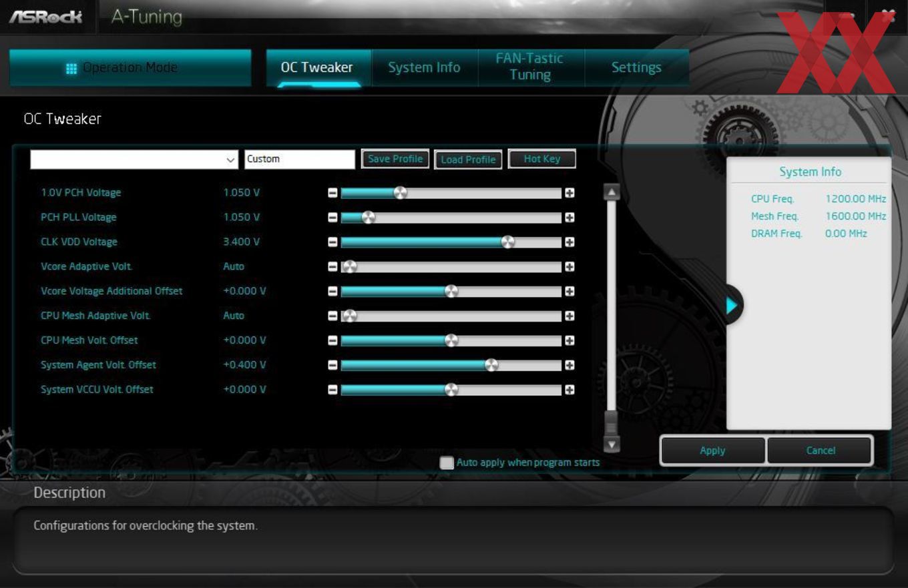Click the Vcore Voltage Additional Offset label
The height and width of the screenshot is (588, 908).
click(x=111, y=292)
